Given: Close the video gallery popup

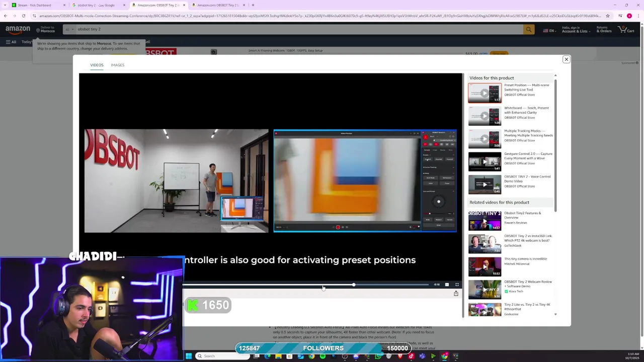Looking at the screenshot, I should click(566, 59).
